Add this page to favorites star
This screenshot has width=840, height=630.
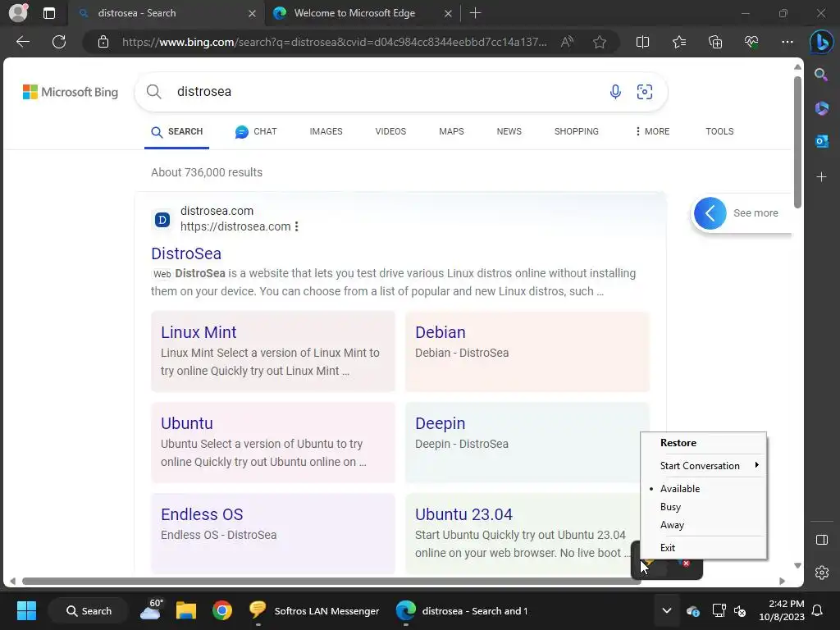coord(600,42)
